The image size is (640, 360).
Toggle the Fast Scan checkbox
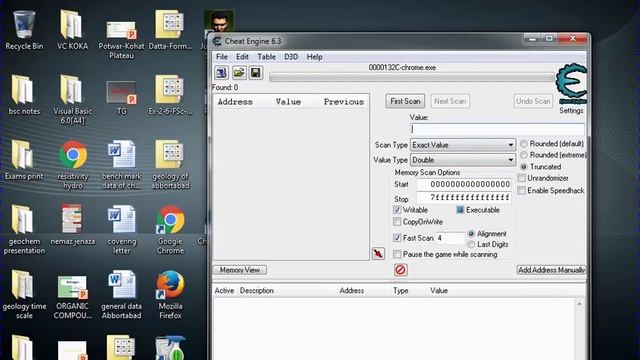click(x=397, y=238)
